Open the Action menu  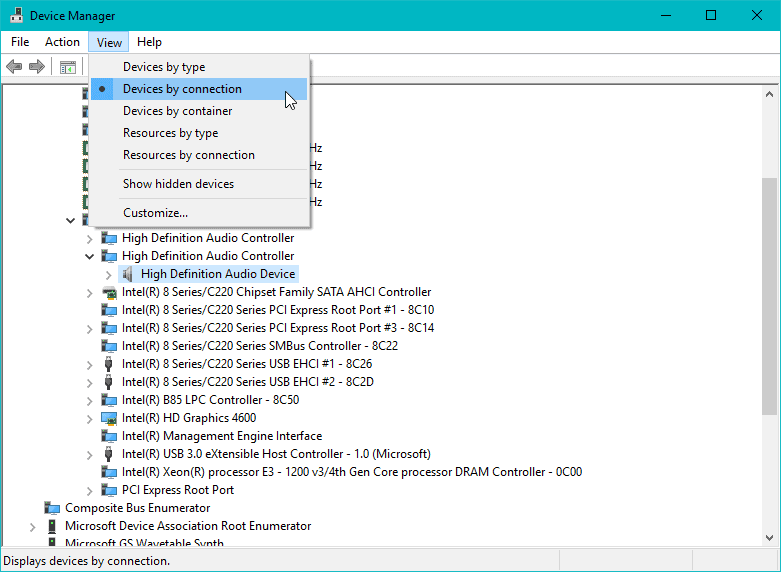[x=62, y=42]
